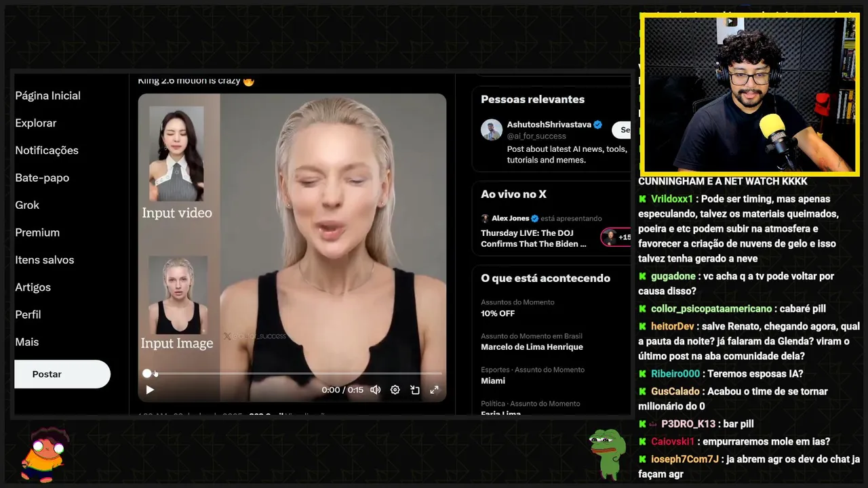Follow AshutoshShrivastava with Seguir button

(622, 129)
